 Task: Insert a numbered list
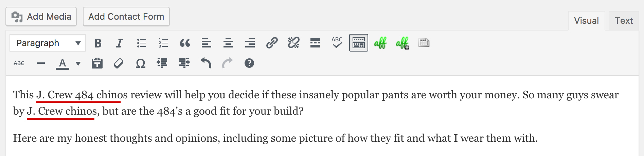tap(163, 43)
